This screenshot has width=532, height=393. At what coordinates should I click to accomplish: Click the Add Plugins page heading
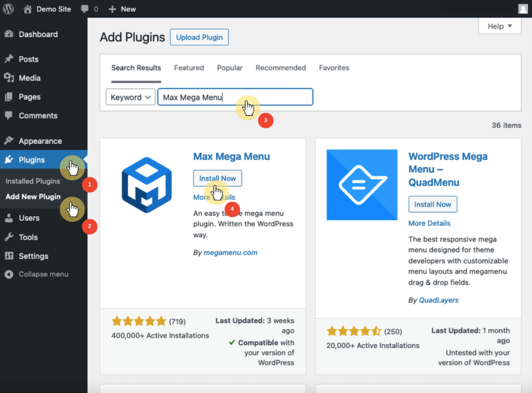(132, 37)
